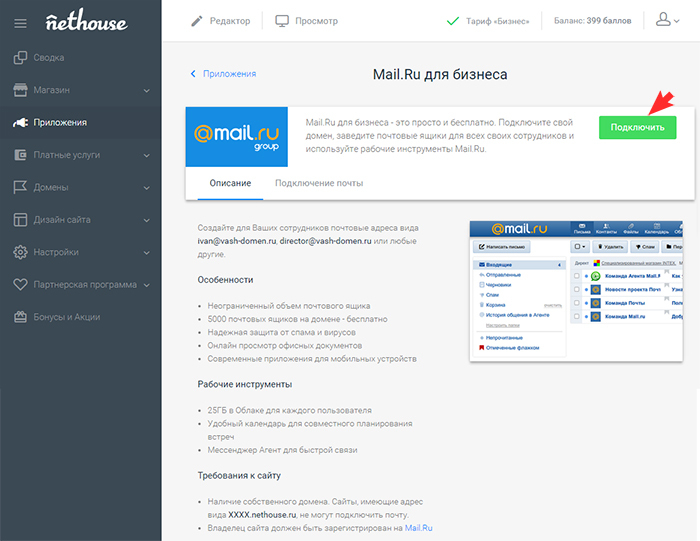Open the user account profile icon
This screenshot has width=700, height=541.
663,19
